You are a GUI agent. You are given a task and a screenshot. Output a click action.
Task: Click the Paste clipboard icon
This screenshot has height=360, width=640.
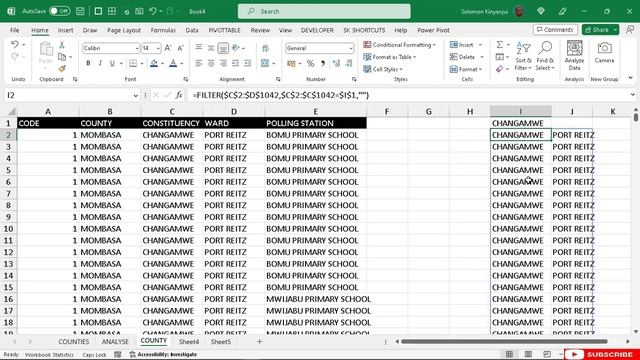(46, 50)
